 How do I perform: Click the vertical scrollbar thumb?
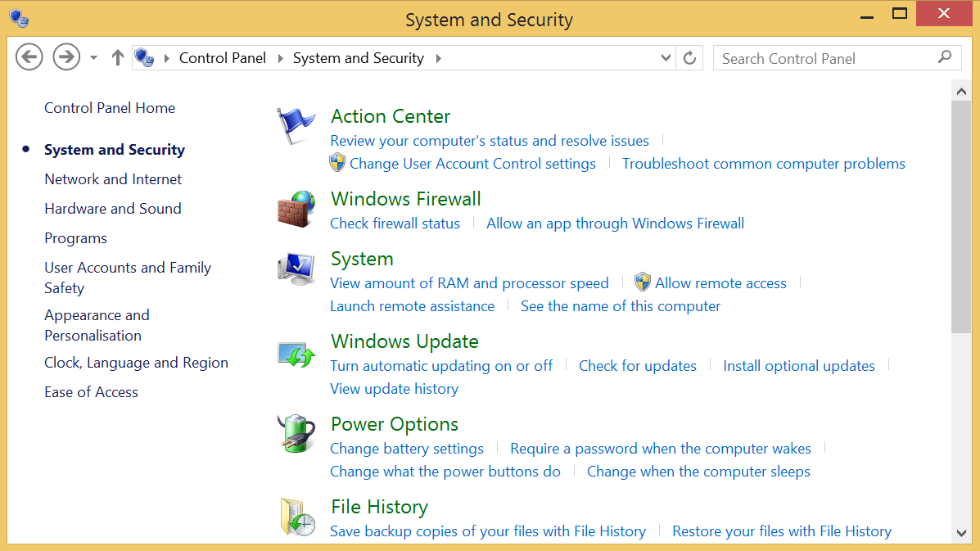pyautogui.click(x=961, y=218)
